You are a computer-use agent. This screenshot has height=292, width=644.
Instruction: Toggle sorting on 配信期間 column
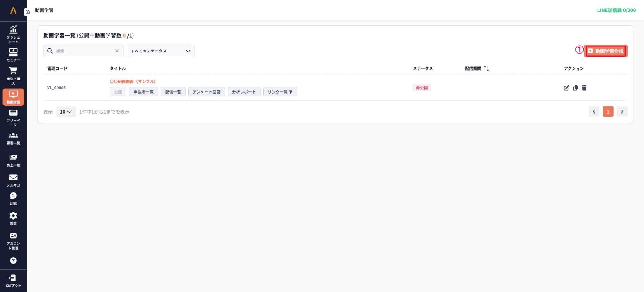[486, 68]
